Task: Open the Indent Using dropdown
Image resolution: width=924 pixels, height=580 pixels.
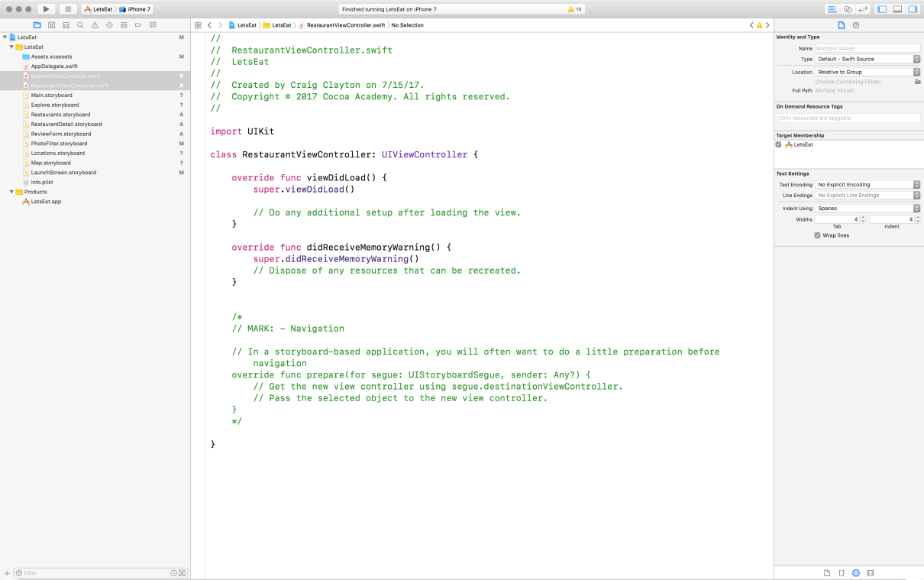Action: click(867, 208)
